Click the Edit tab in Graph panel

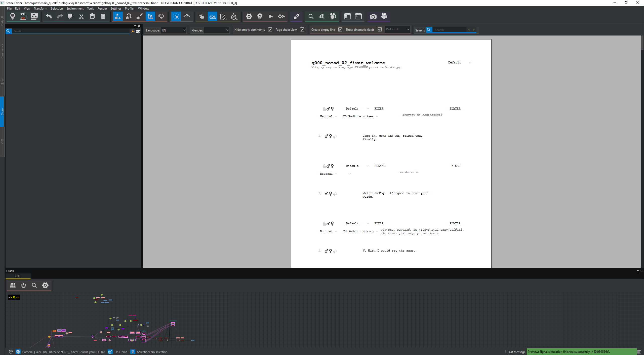coord(18,276)
